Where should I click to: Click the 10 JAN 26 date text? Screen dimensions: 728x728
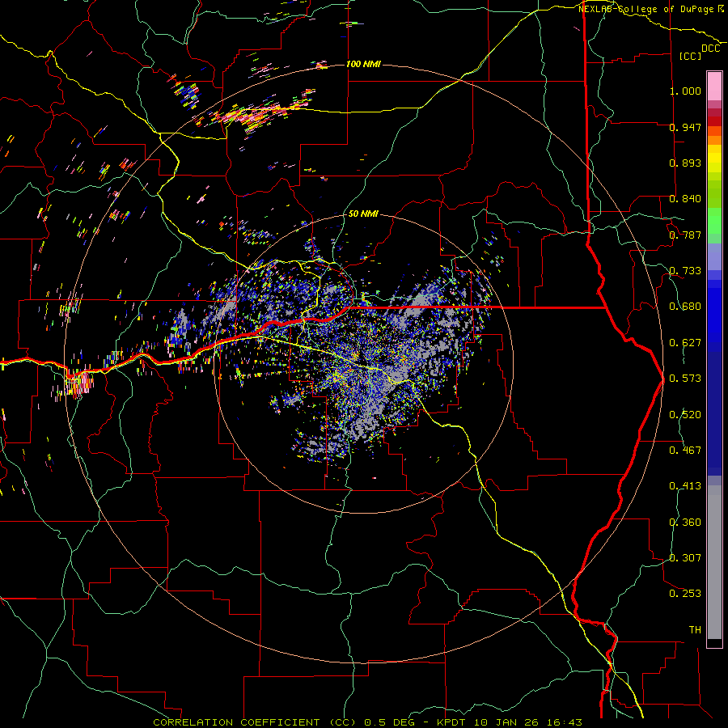pyautogui.click(x=505, y=722)
